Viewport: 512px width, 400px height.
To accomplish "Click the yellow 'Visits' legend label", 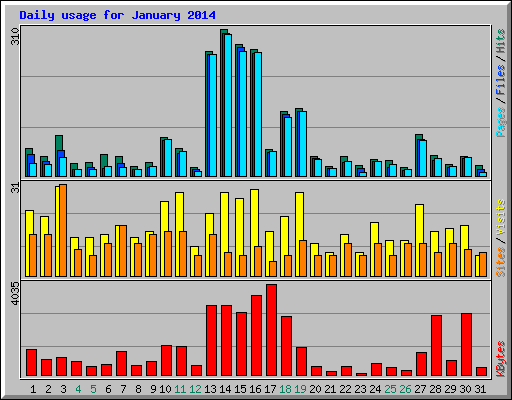I will coord(501,217).
